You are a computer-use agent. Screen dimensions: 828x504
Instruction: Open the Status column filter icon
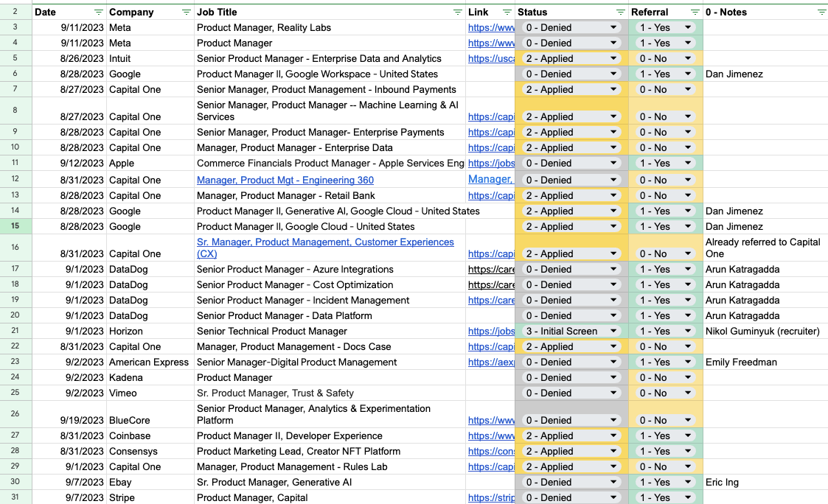(x=621, y=12)
